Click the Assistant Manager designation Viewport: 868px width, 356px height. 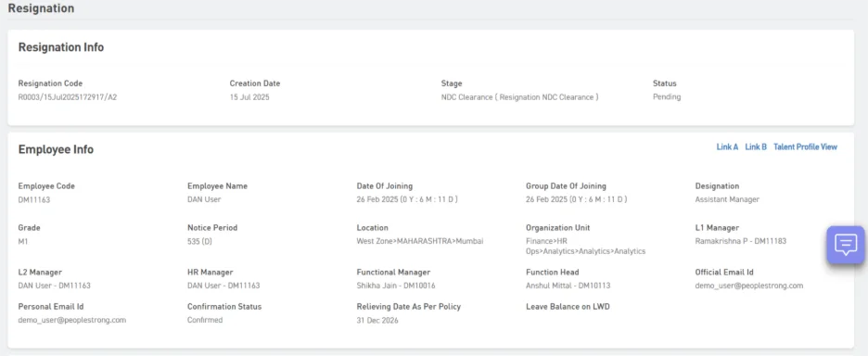coord(727,199)
